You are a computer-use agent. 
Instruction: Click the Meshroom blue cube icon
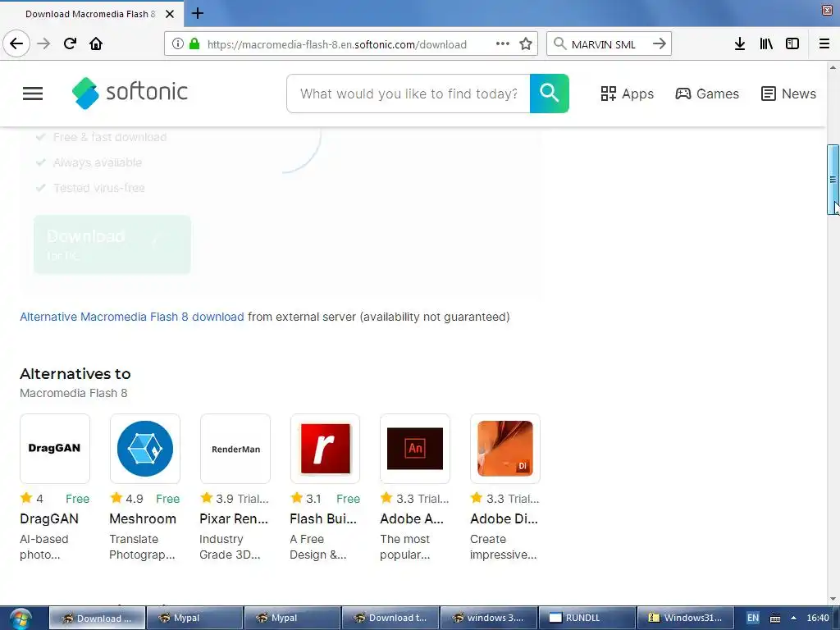(x=144, y=449)
